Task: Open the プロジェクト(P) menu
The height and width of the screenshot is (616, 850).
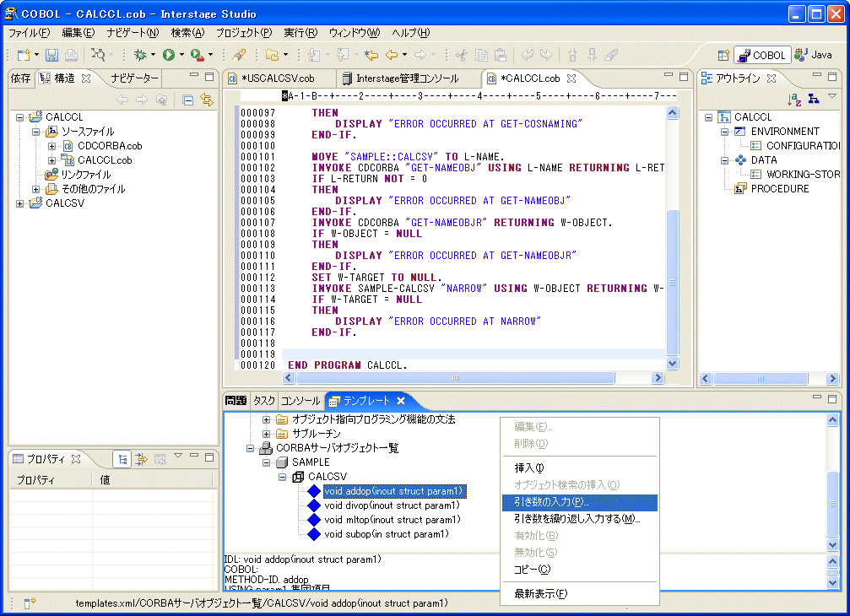Action: point(245,33)
